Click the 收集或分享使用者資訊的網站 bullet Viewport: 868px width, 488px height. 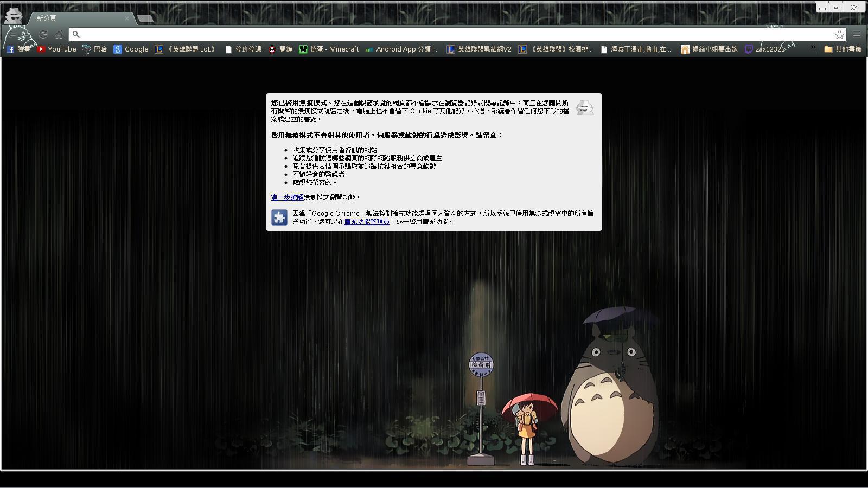335,150
